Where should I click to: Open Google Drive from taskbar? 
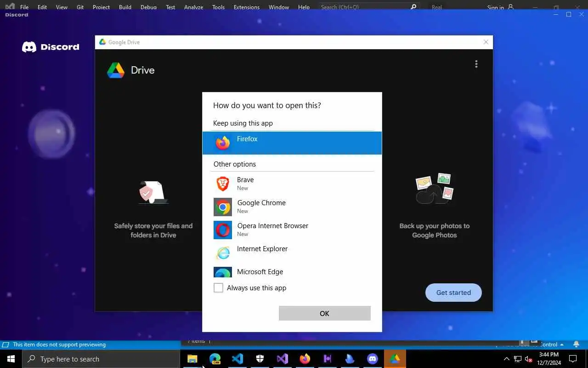click(395, 359)
